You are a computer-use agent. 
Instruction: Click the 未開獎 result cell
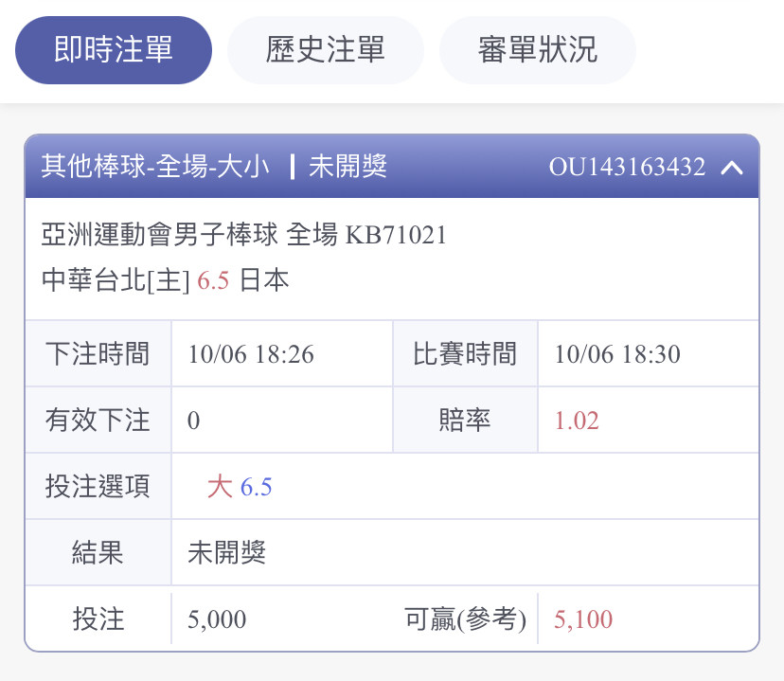227,553
